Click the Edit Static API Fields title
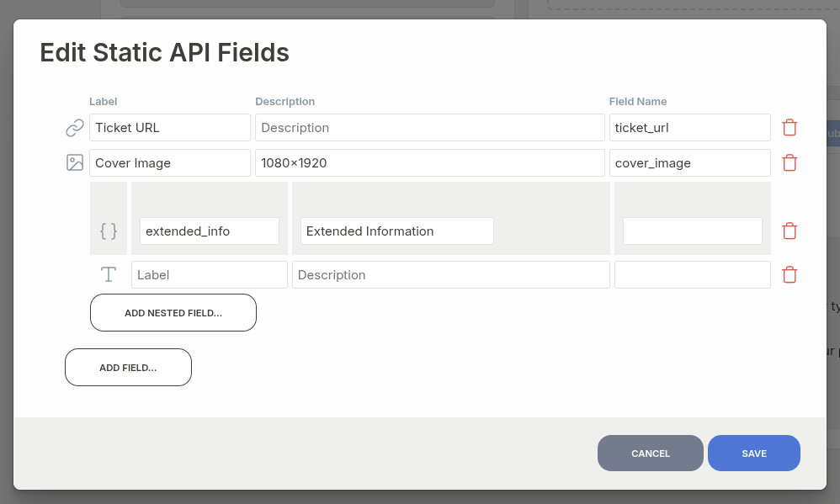840x504 pixels. 164,52
